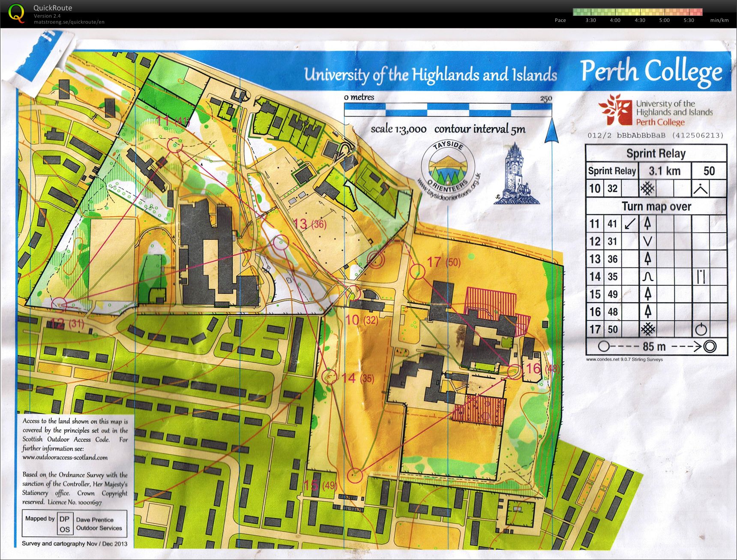
Task: Click the www.outdooraccess-scotland.com link text
Action: tap(65, 457)
